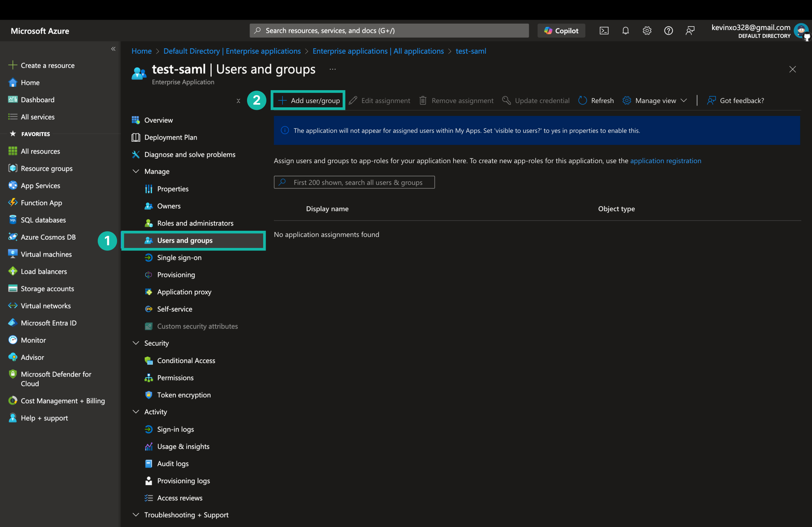Follow the application registration link
The height and width of the screenshot is (527, 812).
665,161
